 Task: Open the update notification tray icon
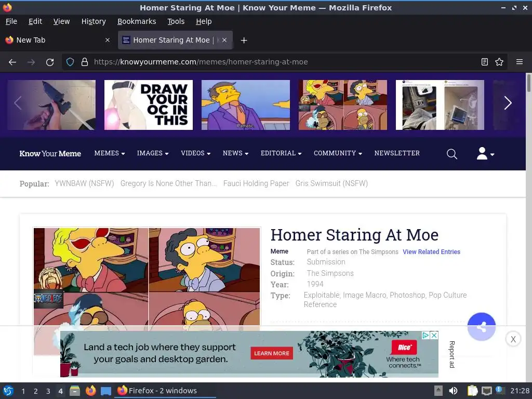click(499, 390)
